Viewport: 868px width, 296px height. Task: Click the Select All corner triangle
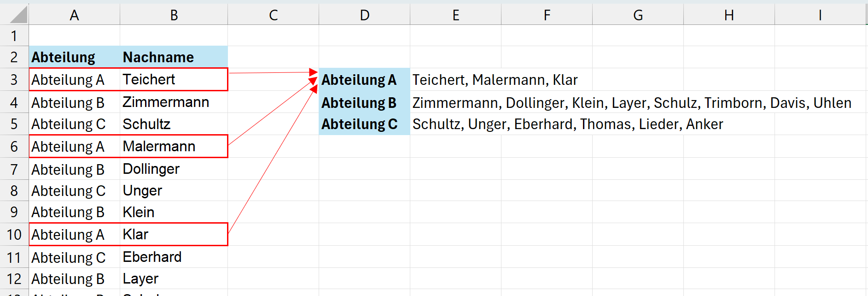[18, 15]
